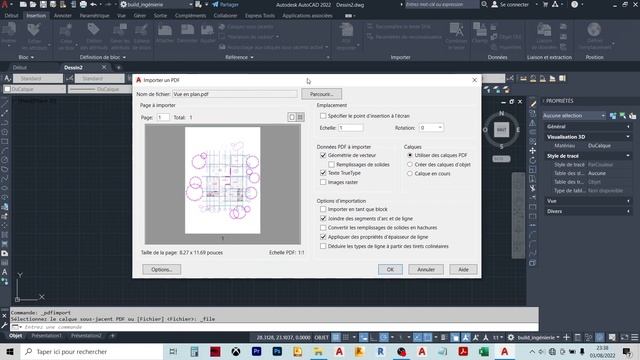Click the Parcourir... button
This screenshot has height=360, width=640.
coord(322,94)
